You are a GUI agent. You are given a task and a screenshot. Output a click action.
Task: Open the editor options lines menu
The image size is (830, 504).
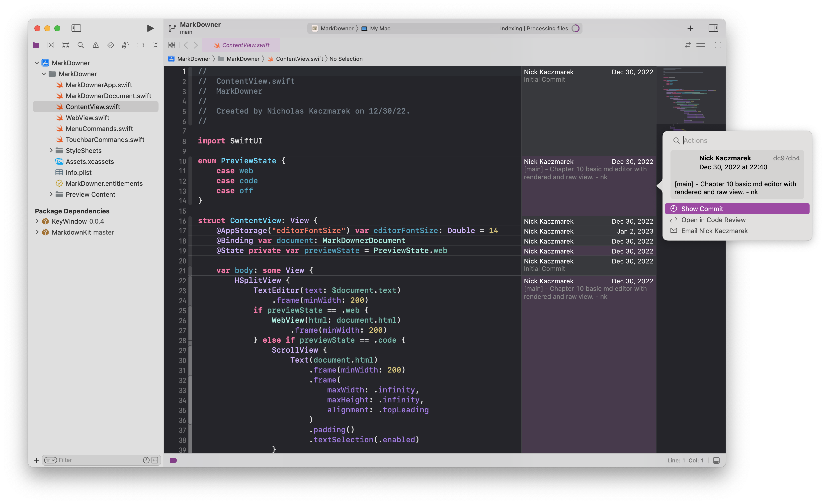pos(701,45)
